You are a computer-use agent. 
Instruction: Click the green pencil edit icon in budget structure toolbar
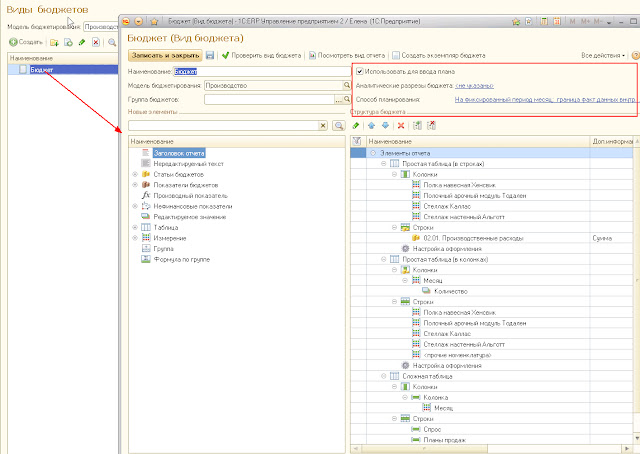click(356, 125)
